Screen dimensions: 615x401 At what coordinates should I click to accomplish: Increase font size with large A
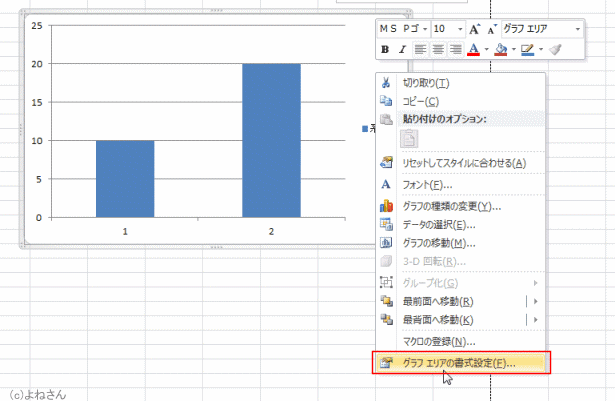tap(475, 29)
